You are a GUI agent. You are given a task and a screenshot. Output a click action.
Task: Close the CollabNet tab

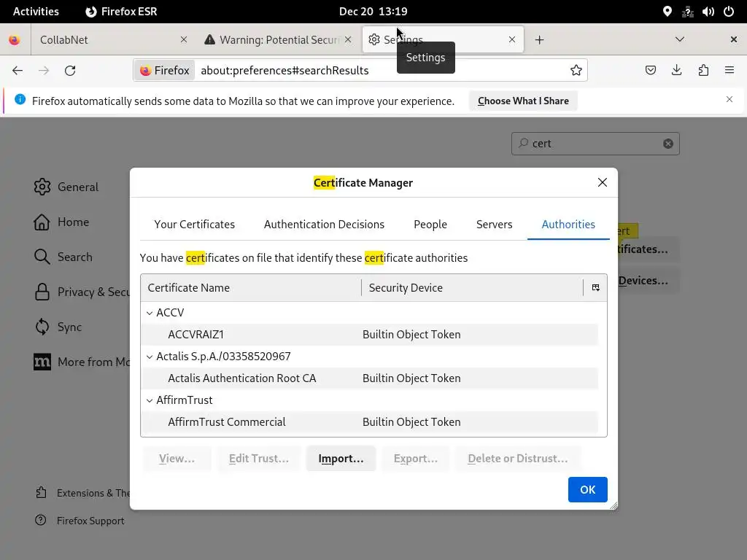(183, 39)
